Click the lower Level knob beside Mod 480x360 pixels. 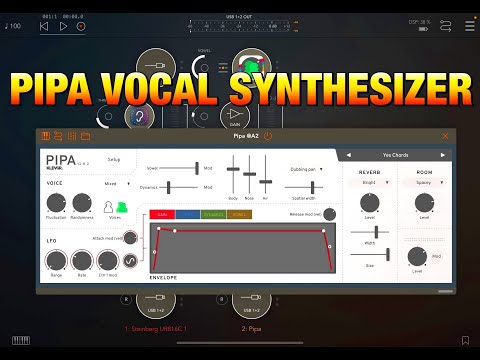pos(417,256)
